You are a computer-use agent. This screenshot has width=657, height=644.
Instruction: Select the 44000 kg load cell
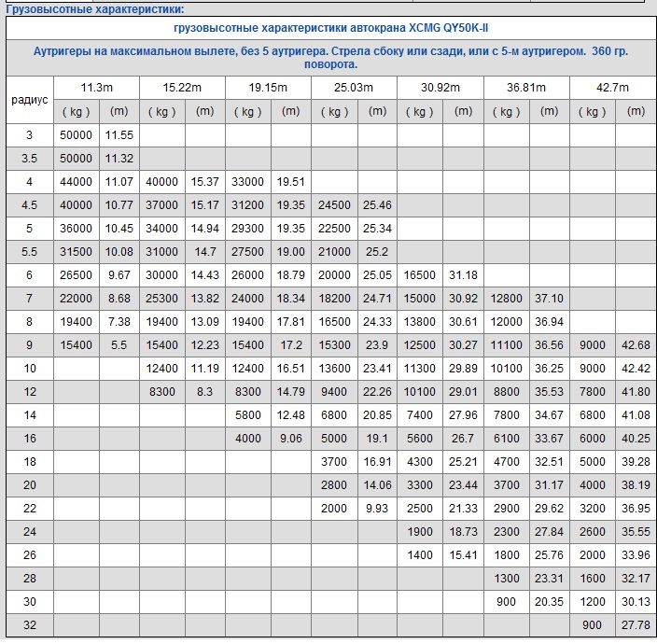(x=76, y=182)
